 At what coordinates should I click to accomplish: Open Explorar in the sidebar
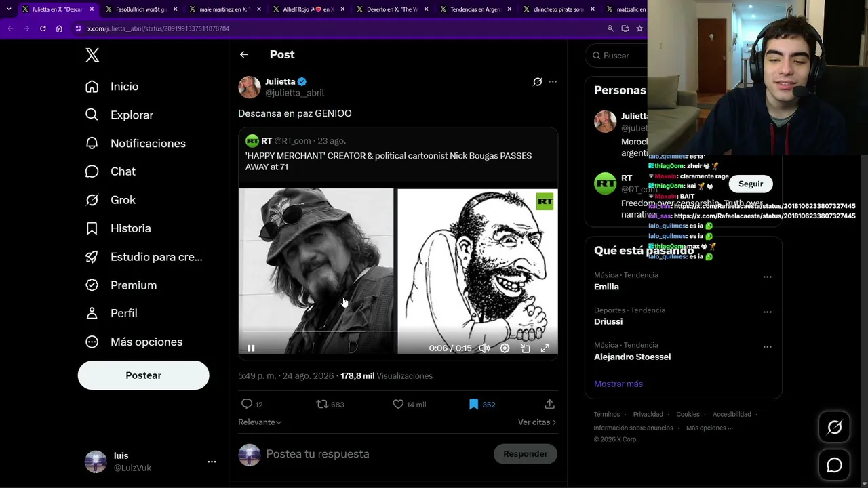[x=120, y=115]
